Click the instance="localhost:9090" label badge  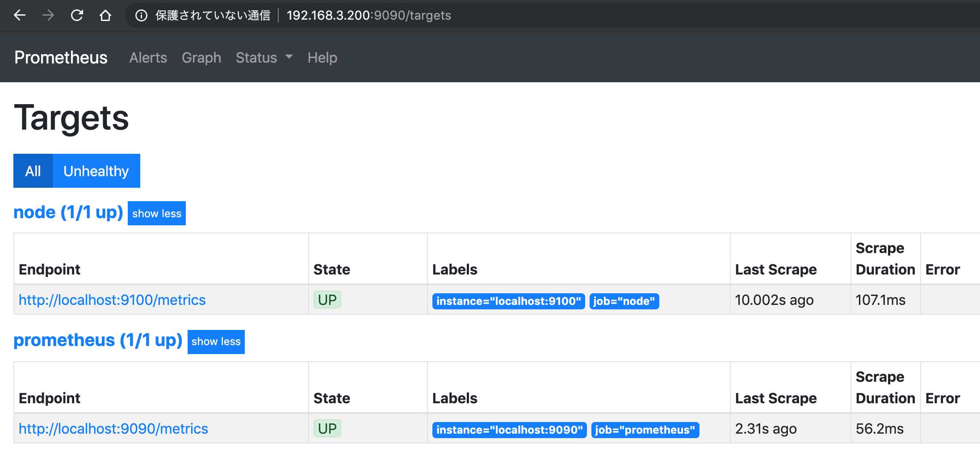pos(510,430)
